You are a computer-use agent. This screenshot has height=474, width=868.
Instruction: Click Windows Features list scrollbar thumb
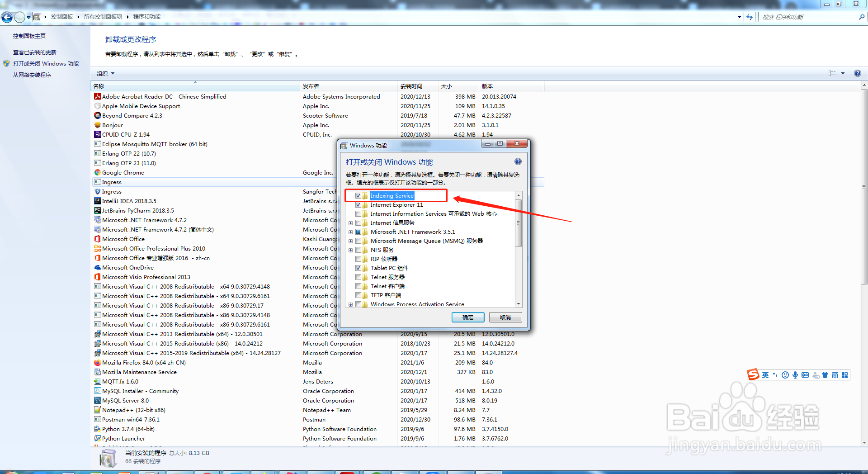[x=519, y=223]
